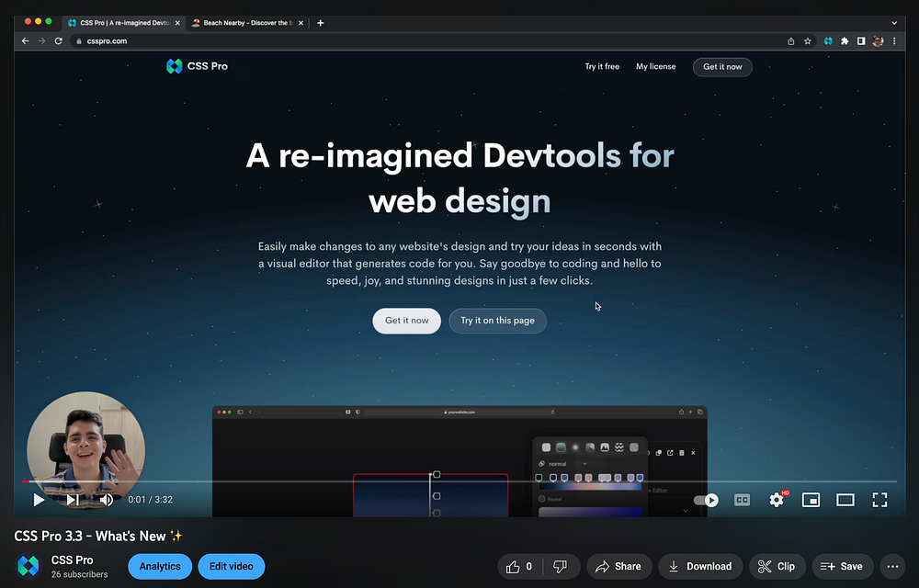The height and width of the screenshot is (588, 919).
Task: Click the Edit video button
Action: tap(232, 566)
